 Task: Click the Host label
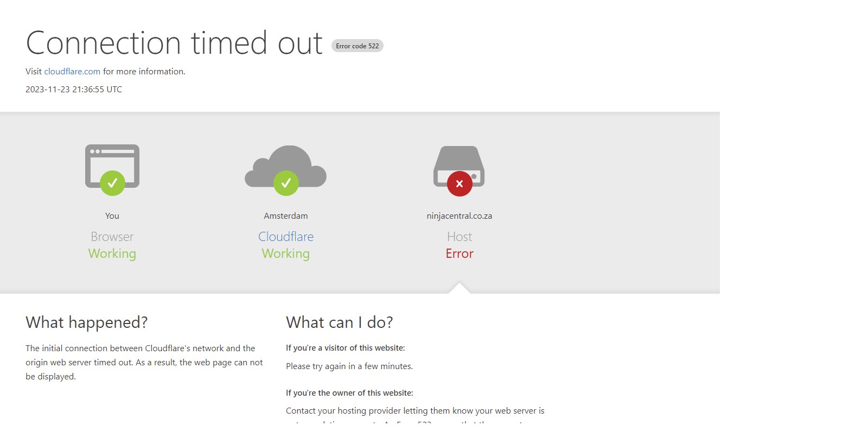(459, 237)
